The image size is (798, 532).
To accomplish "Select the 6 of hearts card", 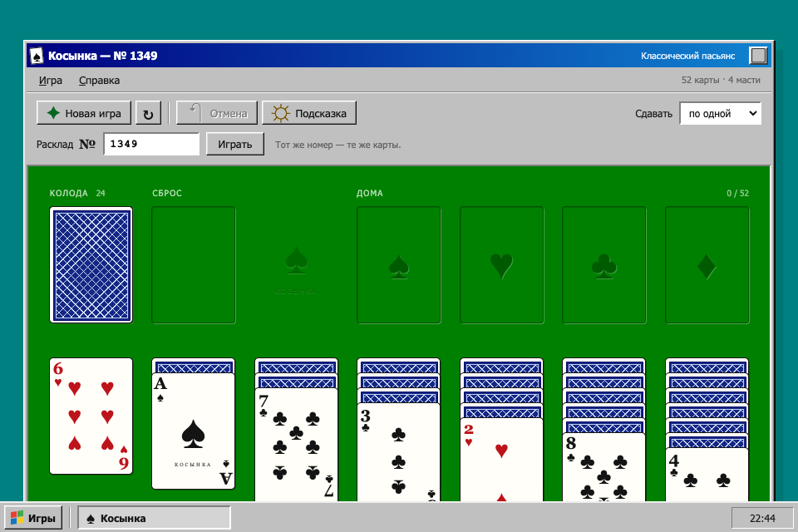I will click(91, 416).
